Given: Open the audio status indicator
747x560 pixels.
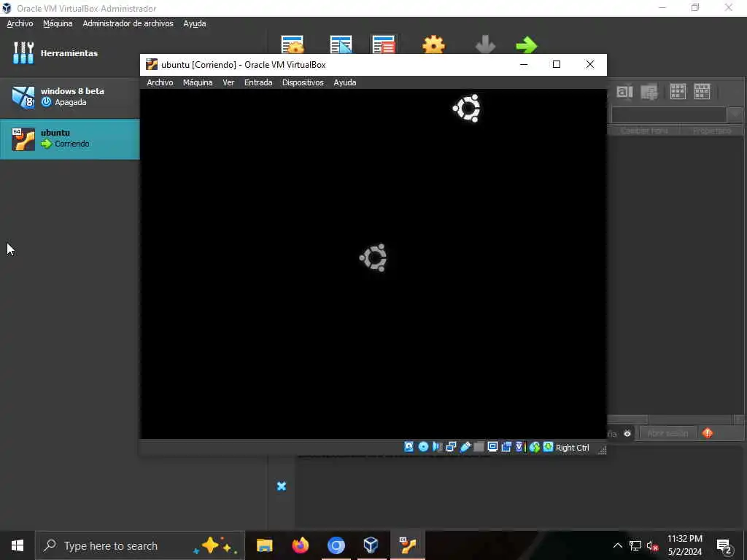Looking at the screenshot, I should 437,447.
